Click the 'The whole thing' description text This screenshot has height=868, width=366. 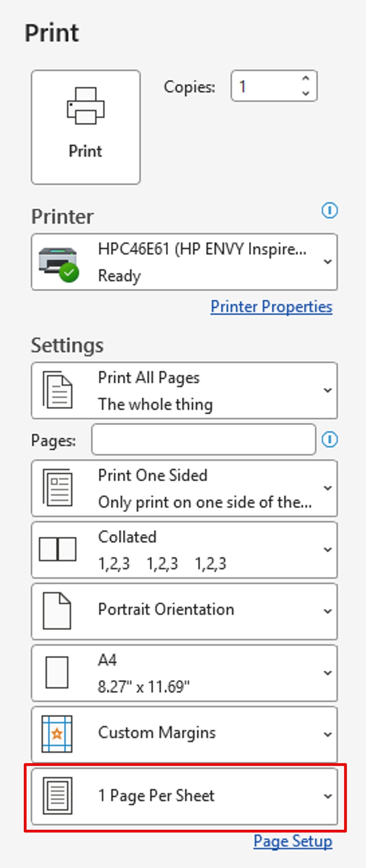(155, 404)
